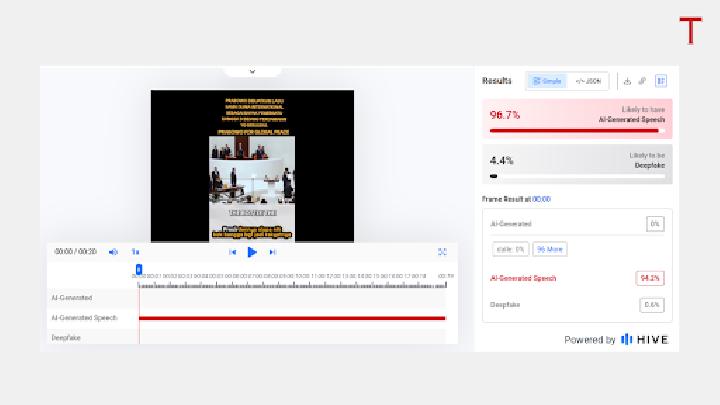Click the blue timeline playhead marker
Viewport: 720px width, 405px height.
139,269
